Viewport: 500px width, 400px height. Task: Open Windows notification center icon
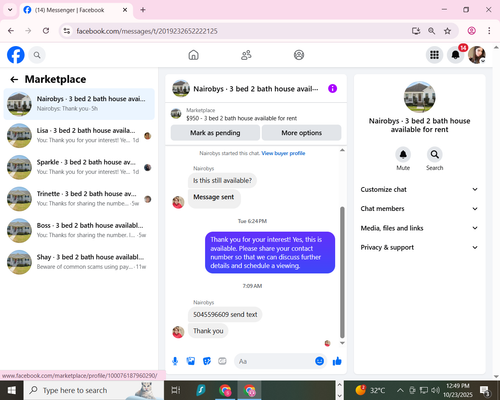tap(485, 390)
